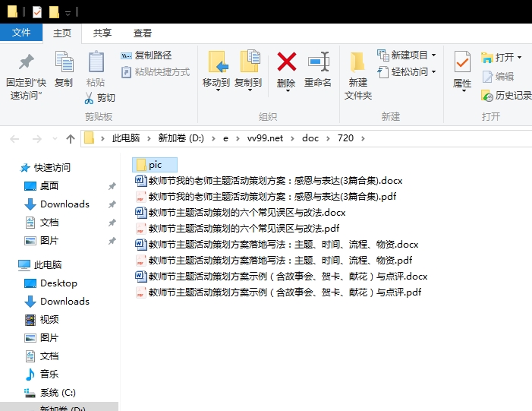Select 此电脑 in navigation pane
Viewport: 532px width, 411px height.
coord(40,265)
